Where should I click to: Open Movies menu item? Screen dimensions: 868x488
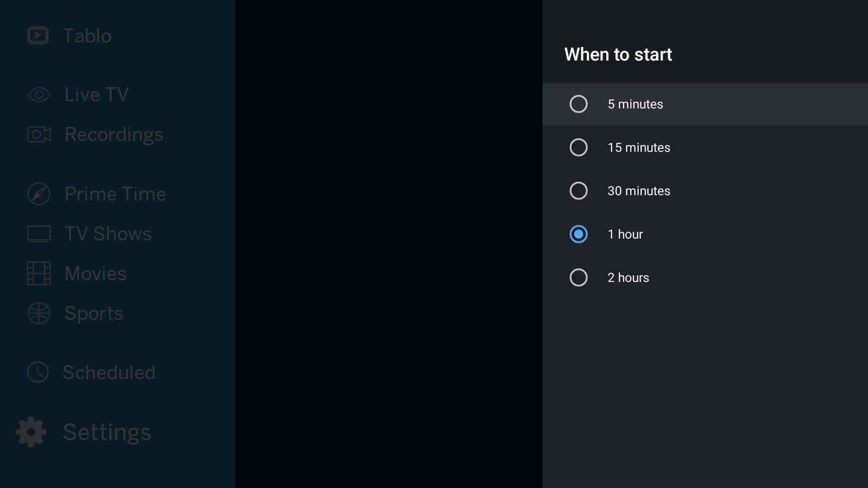[95, 273]
